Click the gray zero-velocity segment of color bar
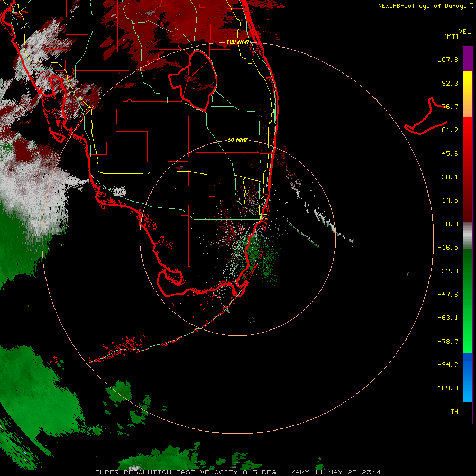 (467, 235)
